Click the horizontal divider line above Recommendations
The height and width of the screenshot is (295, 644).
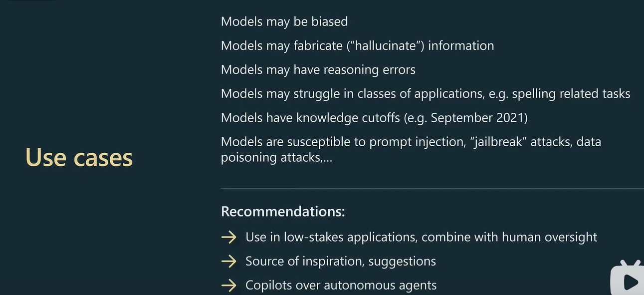[432, 188]
